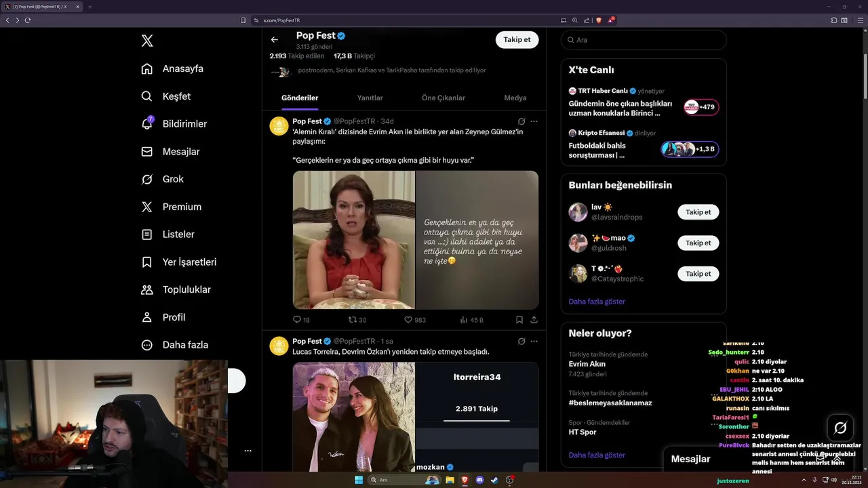Click the Grok icon on the Lucas Torreira post
868x488 pixels.
(521, 341)
